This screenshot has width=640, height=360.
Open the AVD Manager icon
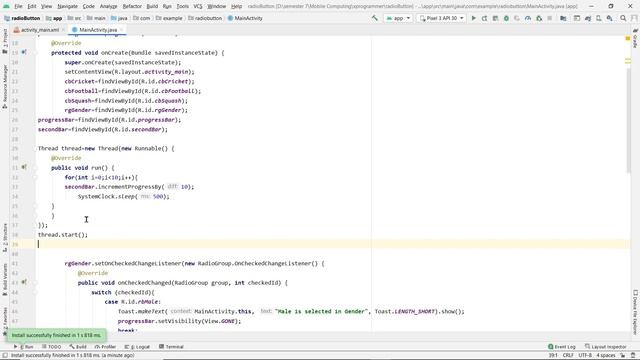click(x=599, y=18)
